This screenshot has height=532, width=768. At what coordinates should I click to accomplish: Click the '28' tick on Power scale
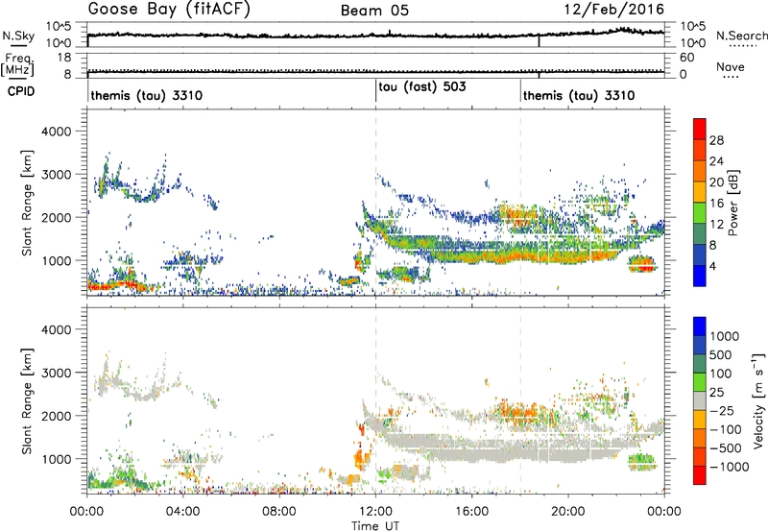pyautogui.click(x=716, y=140)
